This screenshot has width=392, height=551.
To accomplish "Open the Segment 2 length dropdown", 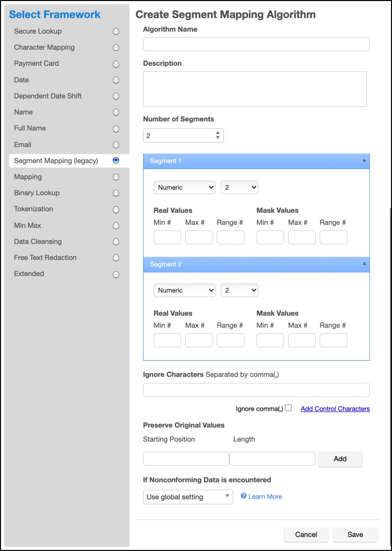I will [239, 290].
